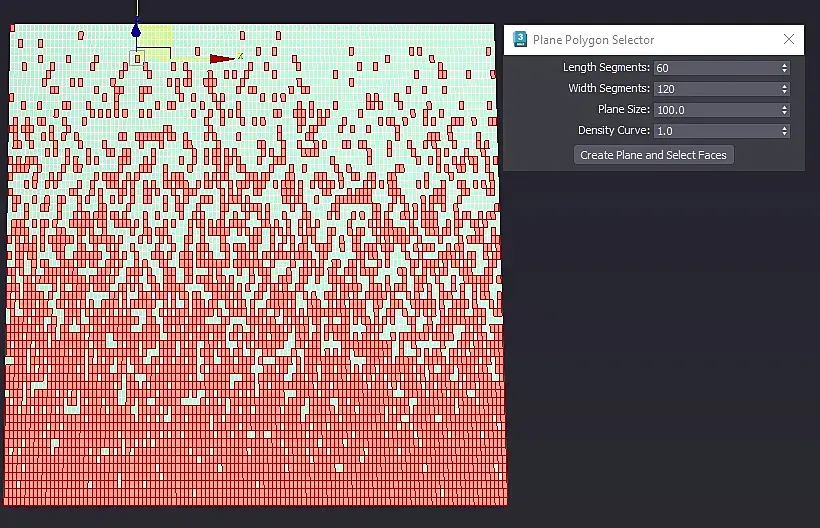The image size is (820, 528).
Task: Click the Density Curve value field
Action: click(716, 131)
